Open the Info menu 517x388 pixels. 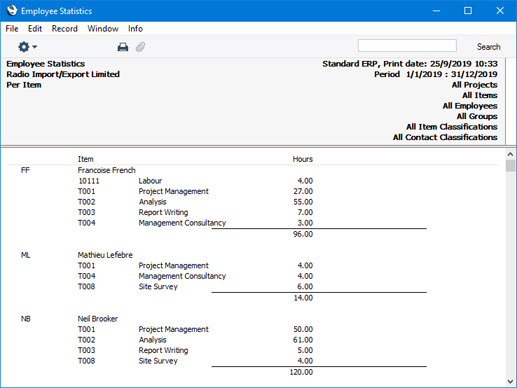pyautogui.click(x=135, y=29)
